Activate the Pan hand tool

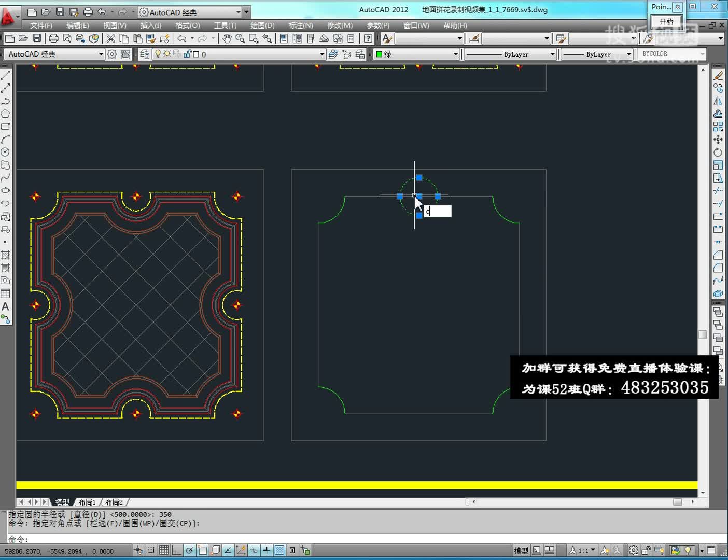click(227, 38)
